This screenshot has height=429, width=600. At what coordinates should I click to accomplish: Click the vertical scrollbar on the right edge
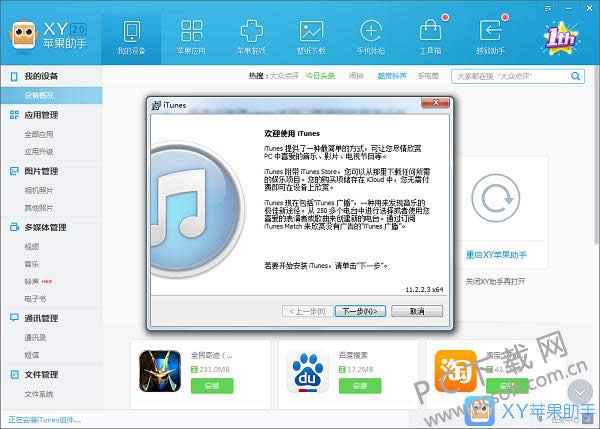597,155
